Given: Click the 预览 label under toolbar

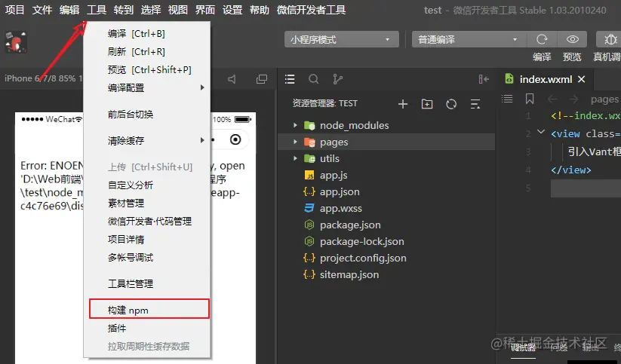Looking at the screenshot, I should point(572,57).
